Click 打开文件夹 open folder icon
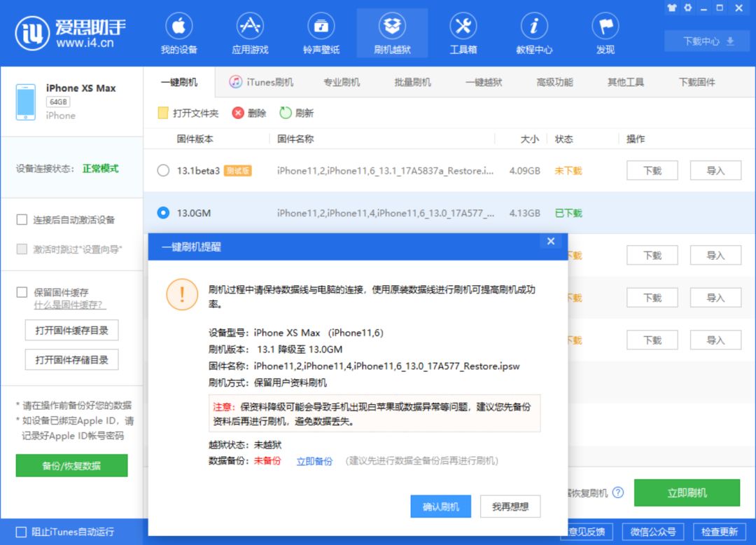 tap(163, 113)
